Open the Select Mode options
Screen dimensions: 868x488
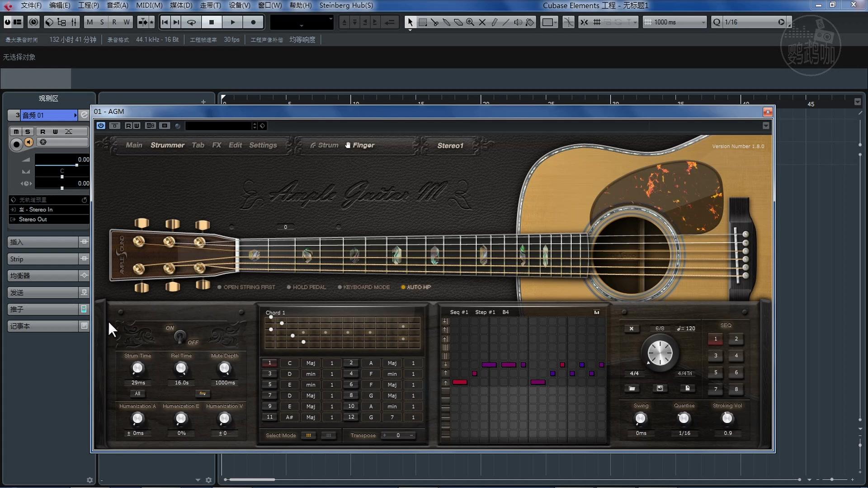pyautogui.click(x=309, y=435)
